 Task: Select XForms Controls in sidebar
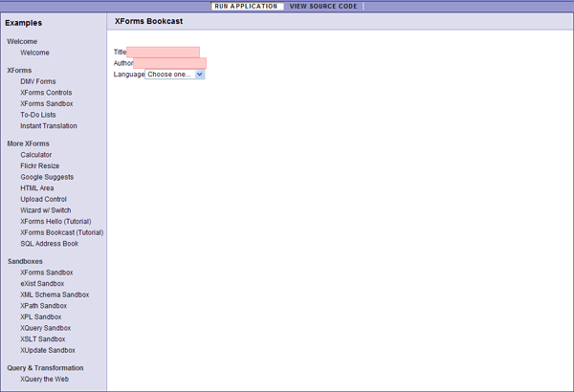[x=46, y=93]
